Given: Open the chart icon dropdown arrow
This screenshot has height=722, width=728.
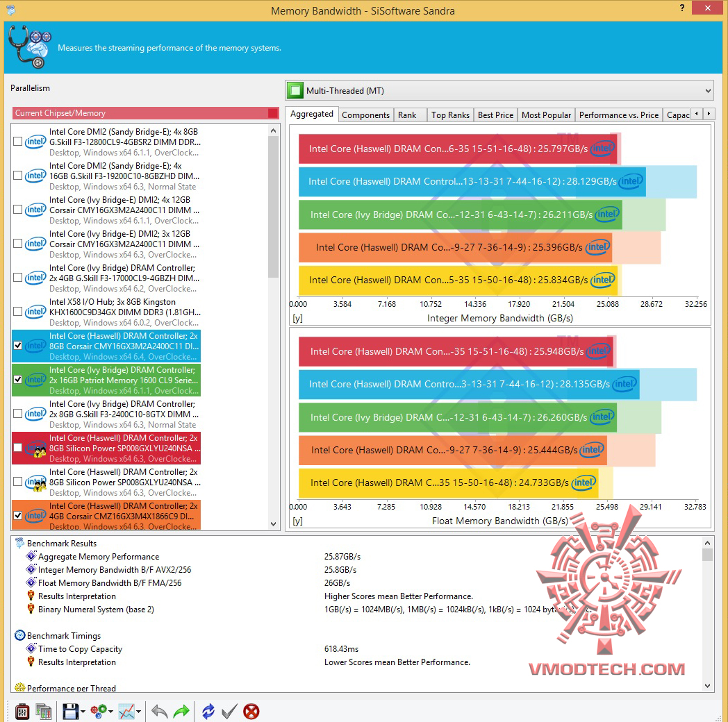Looking at the screenshot, I should (x=138, y=712).
